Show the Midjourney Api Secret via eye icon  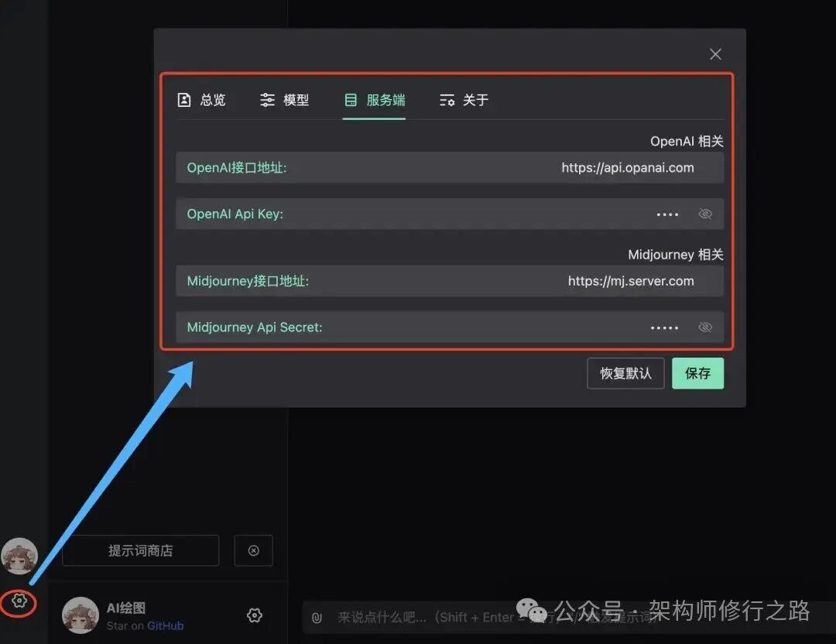705,327
